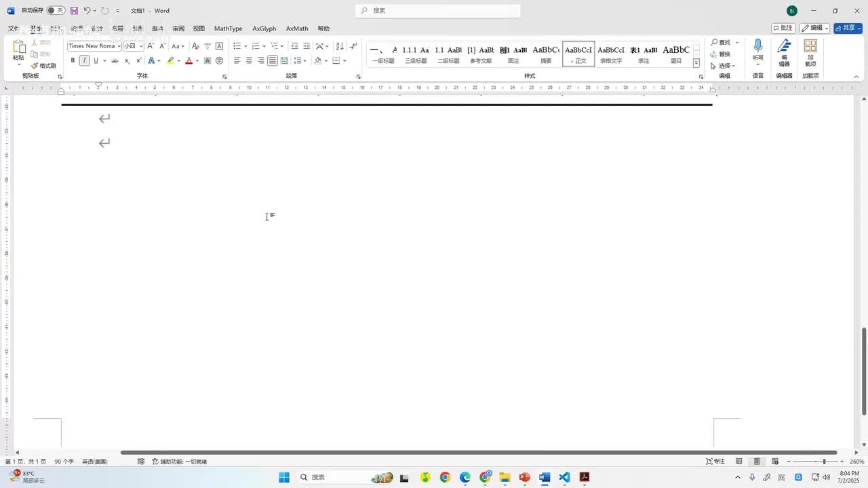Image resolution: width=868 pixels, height=488 pixels.
Task: Increase font size with grow font icon
Action: coord(150,46)
